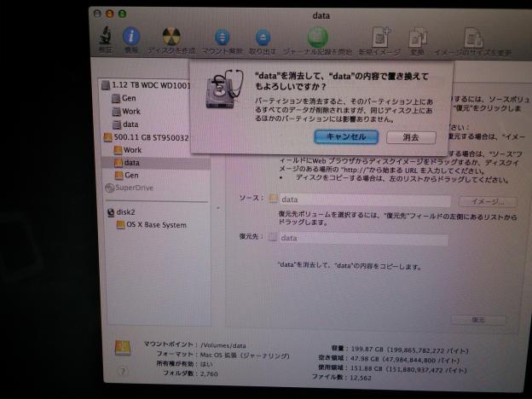
Task: Select OS X Base System volume
Action: click(151, 225)
